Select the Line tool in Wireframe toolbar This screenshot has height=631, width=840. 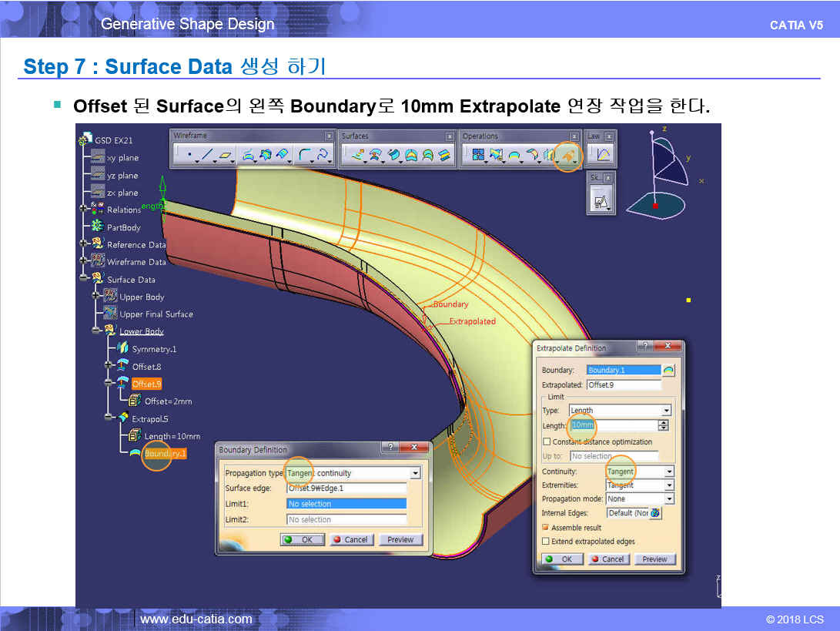(206, 156)
